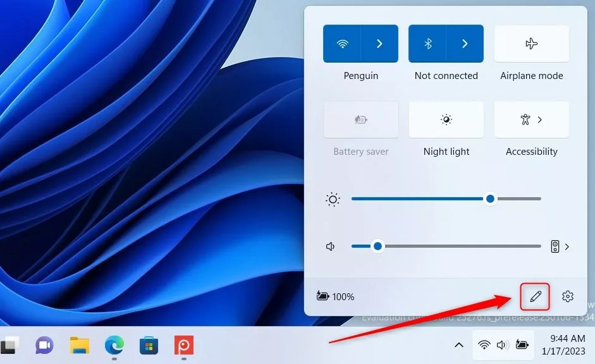Viewport: 595px width, 364px height.
Task: Open the edit quick settings pencil icon
Action: click(x=534, y=296)
